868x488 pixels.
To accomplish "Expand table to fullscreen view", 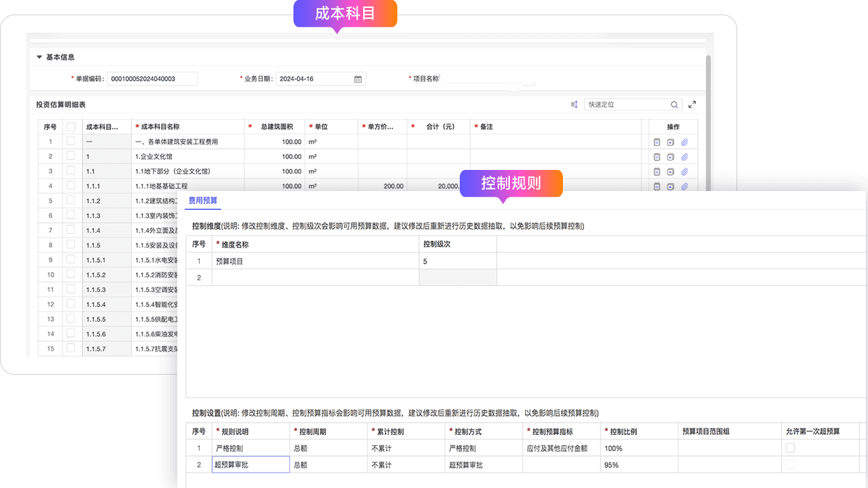I will 692,105.
